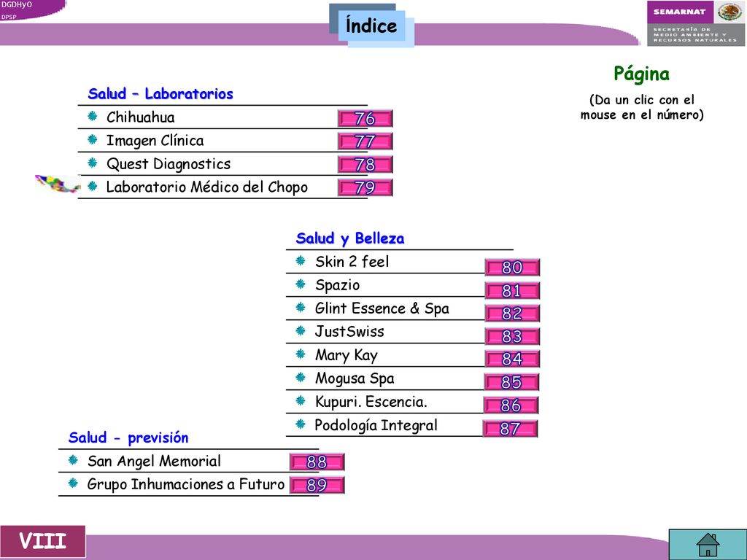Click the JustSwiss entry text
Screen dimensions: 747x560
coord(349,332)
